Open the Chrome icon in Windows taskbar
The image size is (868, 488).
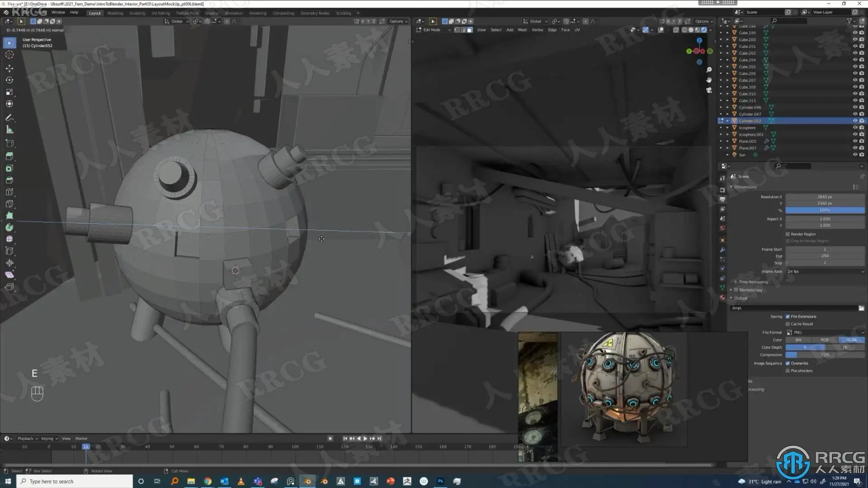pyautogui.click(x=208, y=481)
